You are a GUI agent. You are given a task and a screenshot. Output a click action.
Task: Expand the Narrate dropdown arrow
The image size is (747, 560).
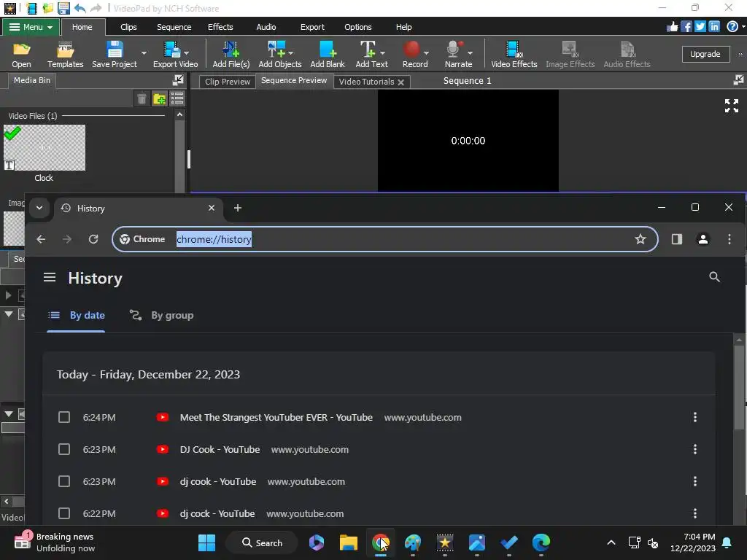point(471,52)
